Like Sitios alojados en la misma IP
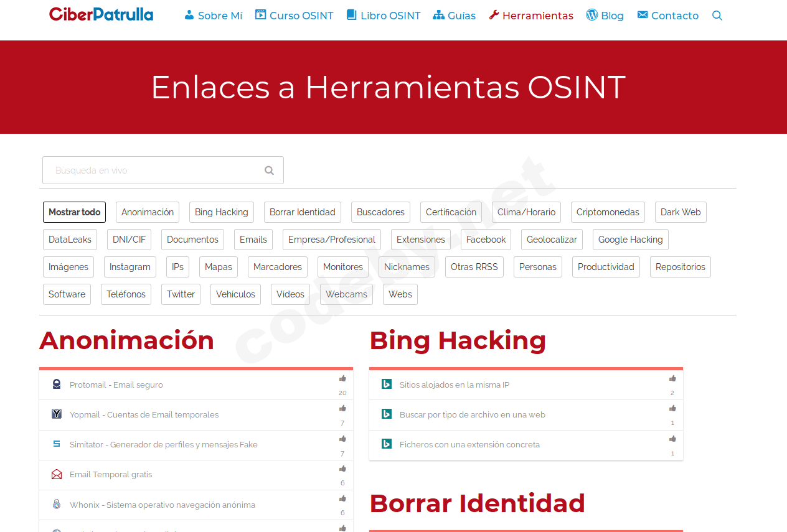 tap(672, 378)
